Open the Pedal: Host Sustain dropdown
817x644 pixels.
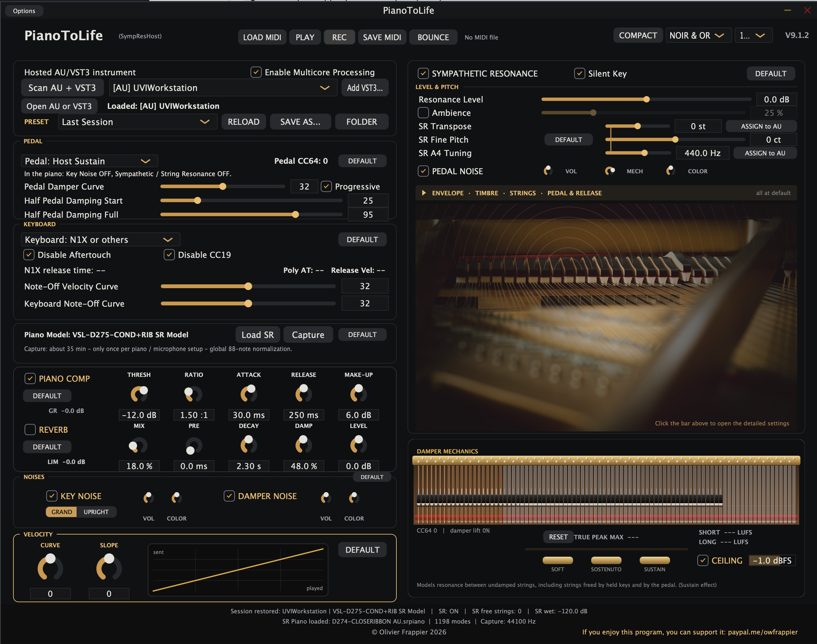point(89,161)
